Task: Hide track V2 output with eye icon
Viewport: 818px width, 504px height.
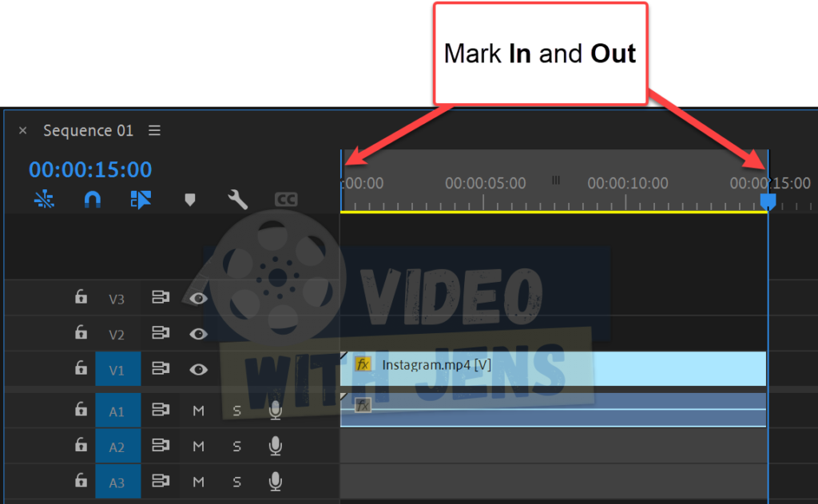Action: click(x=198, y=334)
